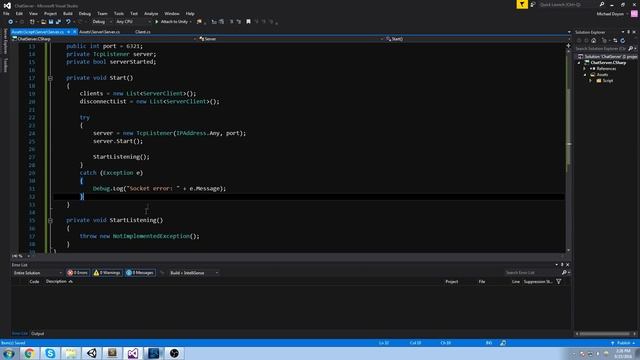Collapse the StartListening() method outline
Image resolution: width=640 pixels, height=360 pixels.
pos(50,220)
